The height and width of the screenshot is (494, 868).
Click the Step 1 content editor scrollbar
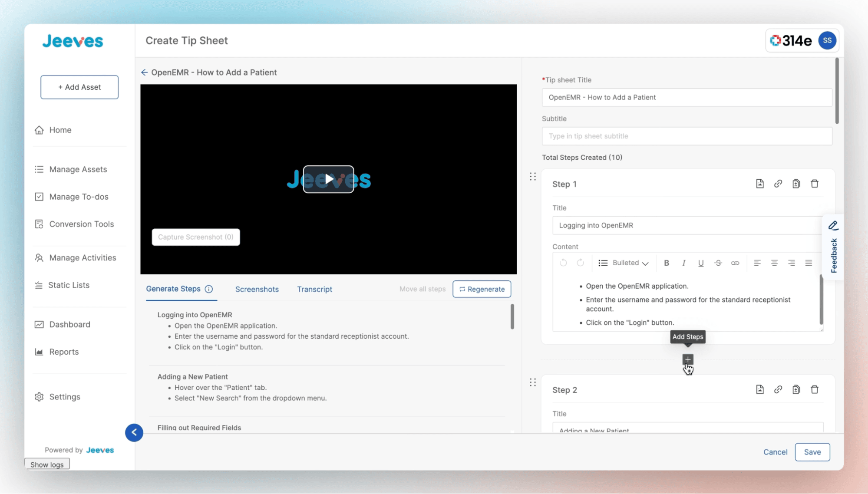pos(821,300)
